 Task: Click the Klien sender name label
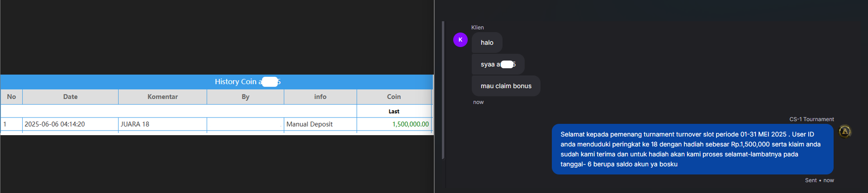pos(478,28)
